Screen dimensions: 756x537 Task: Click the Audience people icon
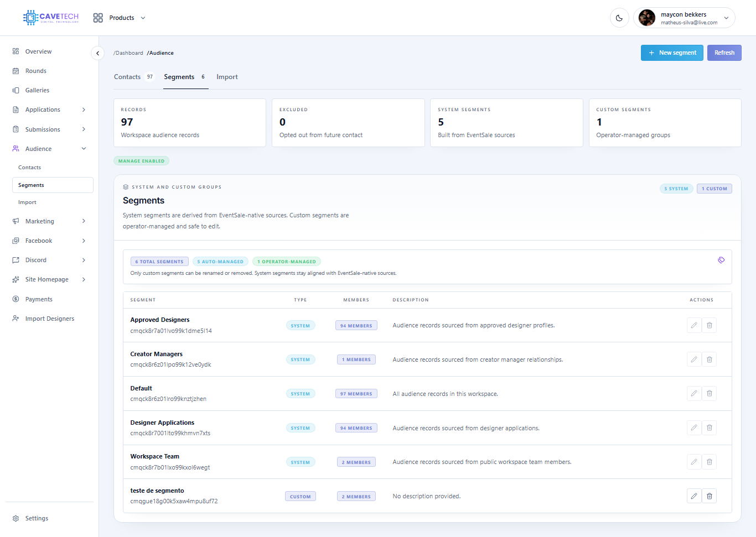click(15, 149)
